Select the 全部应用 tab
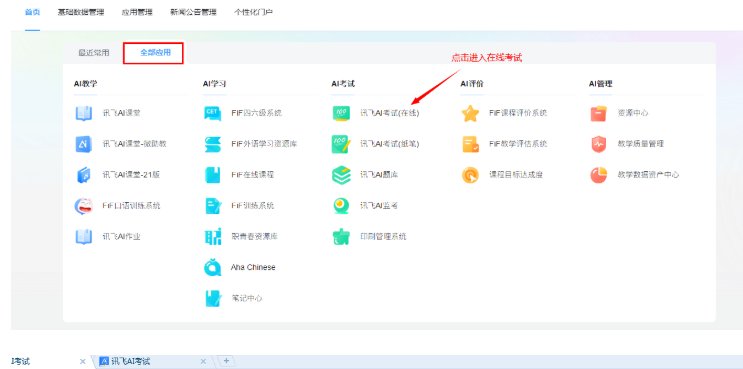Image resolution: width=743 pixels, height=369 pixels. (155, 53)
